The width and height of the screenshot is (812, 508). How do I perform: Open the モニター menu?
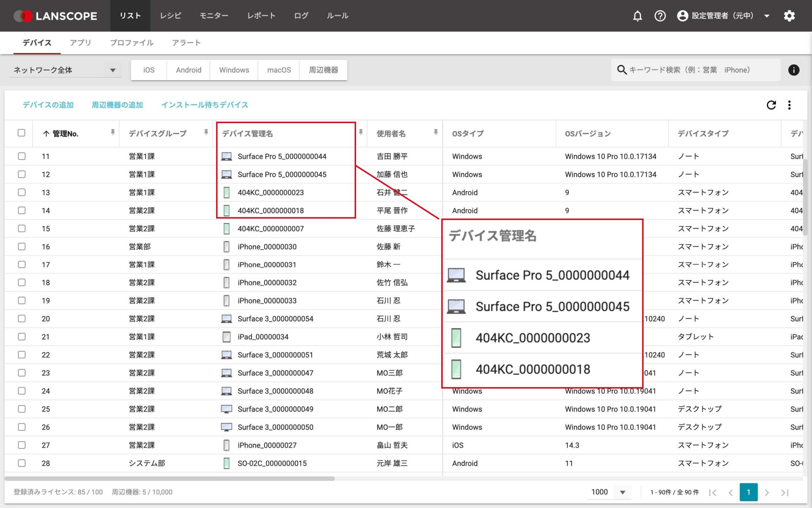coord(214,16)
